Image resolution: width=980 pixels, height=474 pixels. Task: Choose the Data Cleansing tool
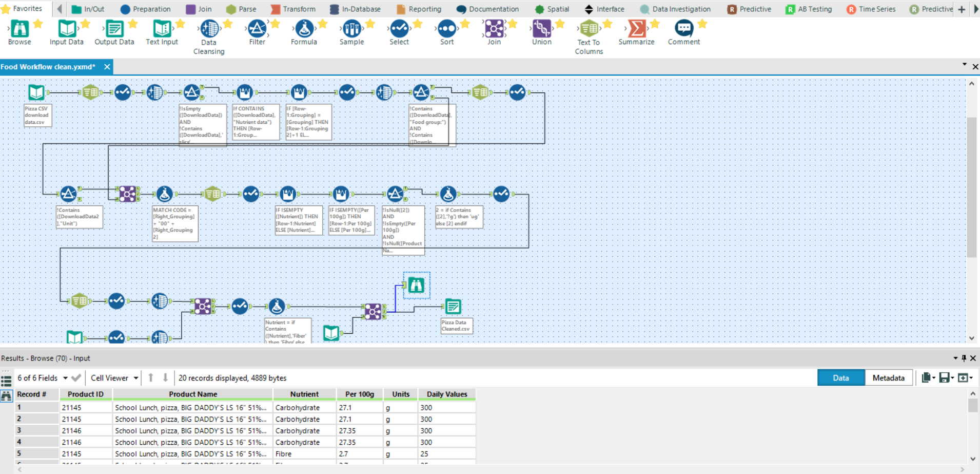[x=209, y=29]
